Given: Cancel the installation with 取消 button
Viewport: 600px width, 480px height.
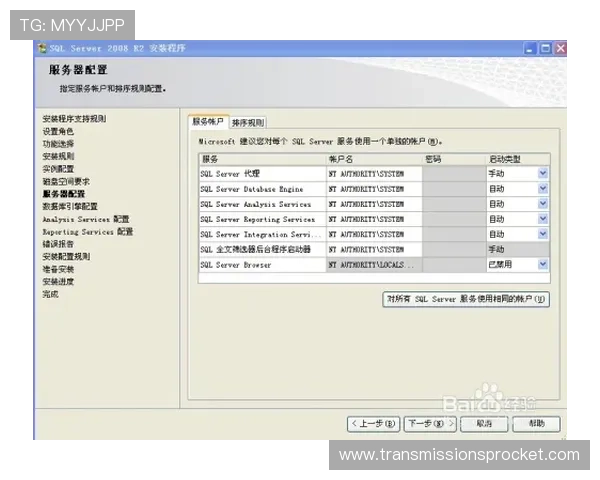Looking at the screenshot, I should point(484,424).
